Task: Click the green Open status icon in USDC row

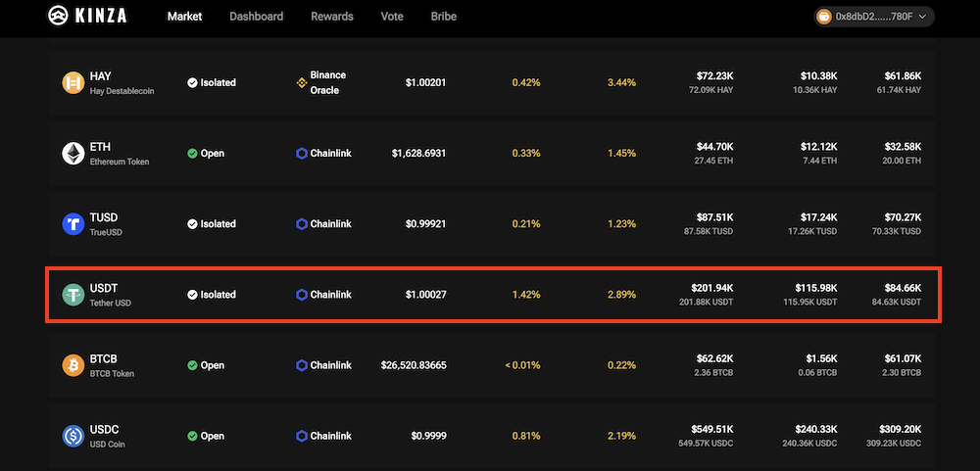Action: point(192,436)
